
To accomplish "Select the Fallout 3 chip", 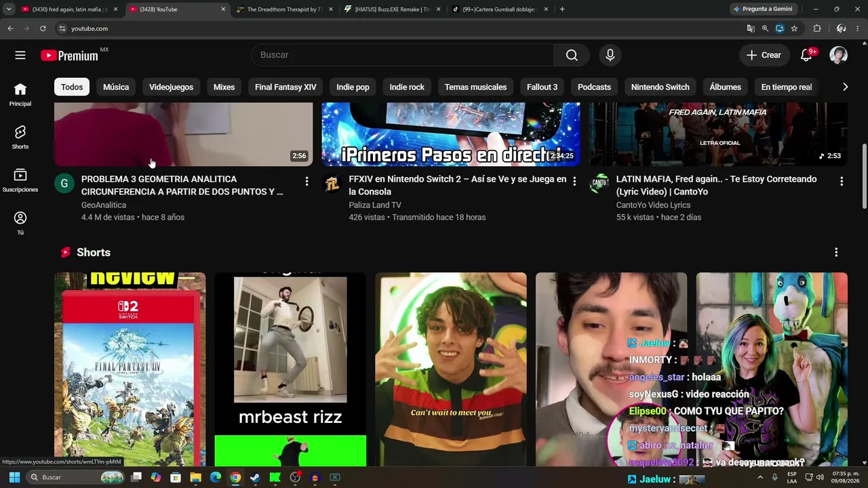I will [x=542, y=87].
